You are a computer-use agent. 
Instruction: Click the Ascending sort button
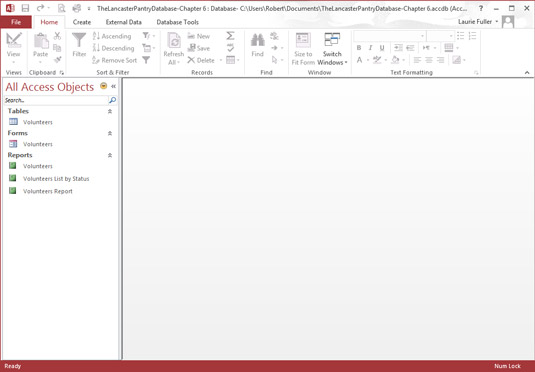(x=112, y=36)
